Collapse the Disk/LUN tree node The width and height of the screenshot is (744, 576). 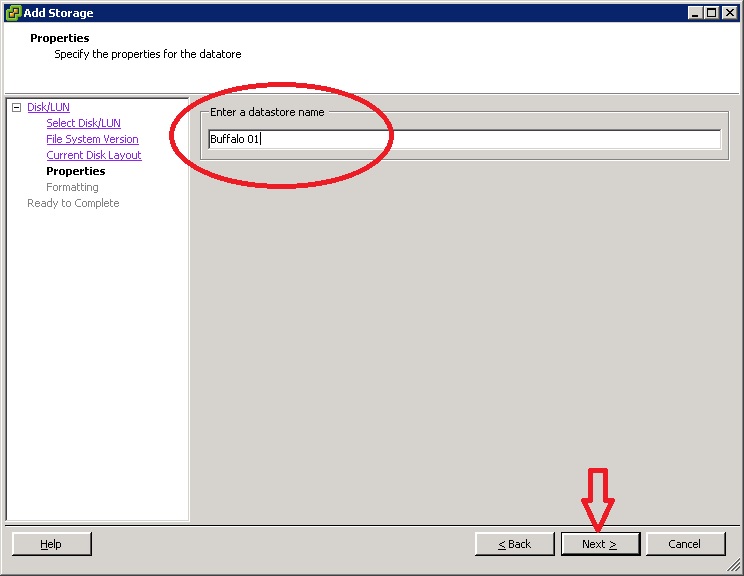(x=16, y=107)
